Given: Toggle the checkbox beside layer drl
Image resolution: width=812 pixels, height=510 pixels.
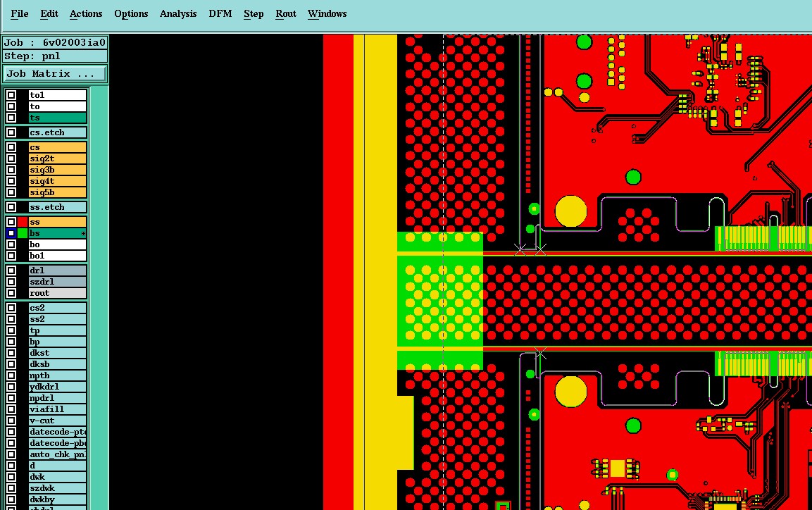Looking at the screenshot, I should (11, 270).
